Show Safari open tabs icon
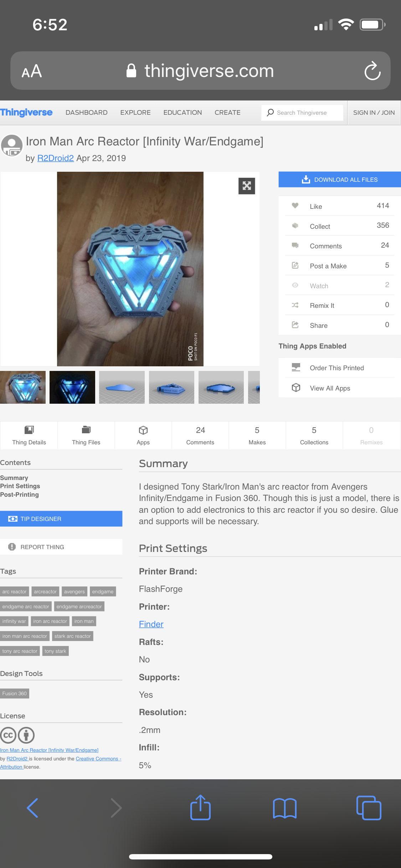 pos(369,808)
